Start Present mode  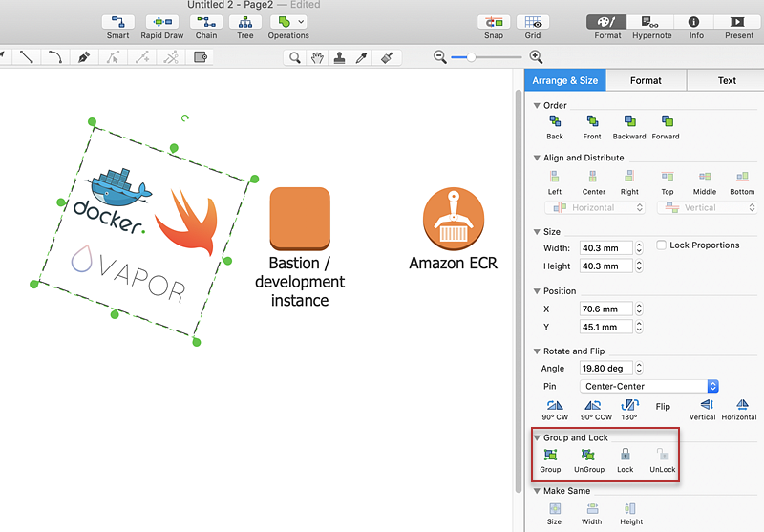737,22
